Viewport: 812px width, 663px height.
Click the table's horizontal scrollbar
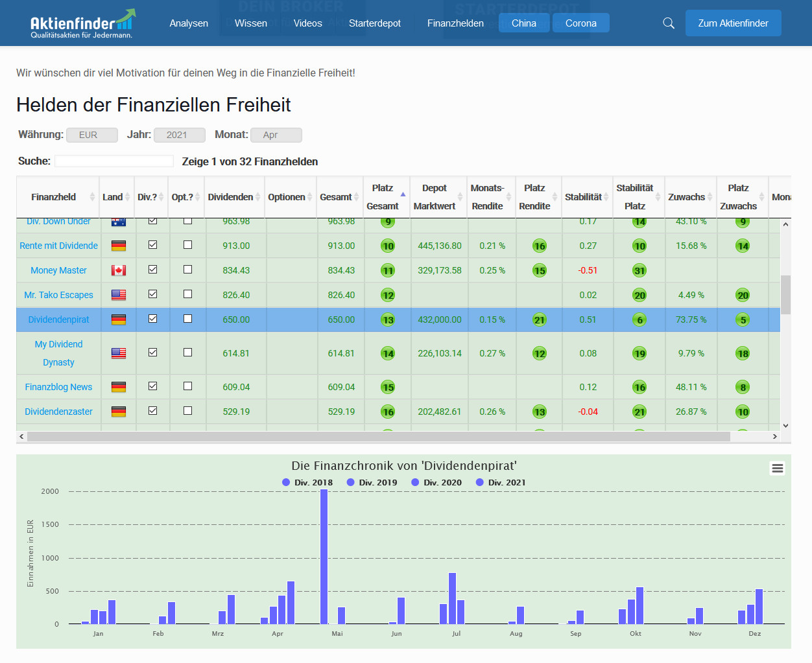379,437
